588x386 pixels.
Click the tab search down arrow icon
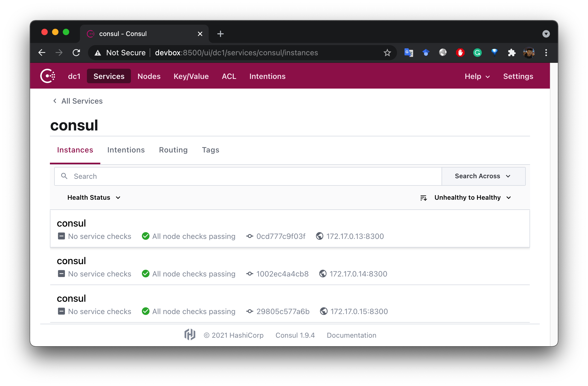[x=546, y=34]
